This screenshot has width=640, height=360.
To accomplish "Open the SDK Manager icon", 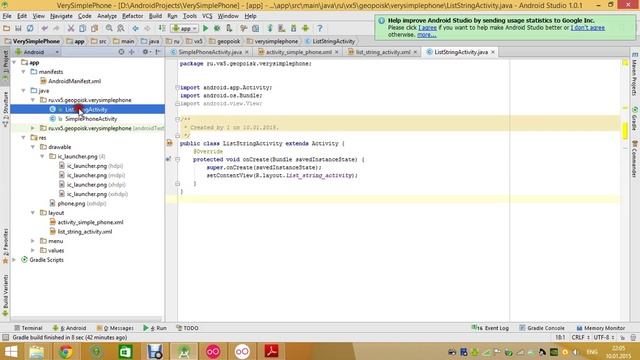I will point(293,29).
